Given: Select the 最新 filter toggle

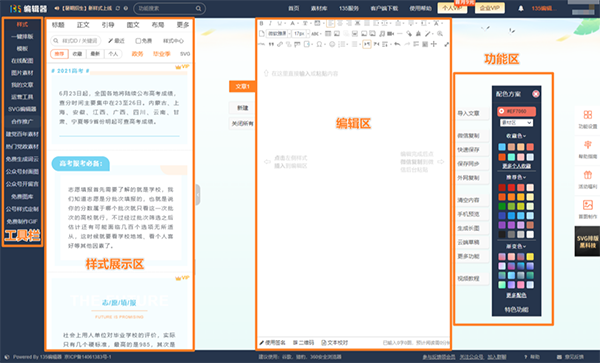Looking at the screenshot, I should tap(95, 54).
